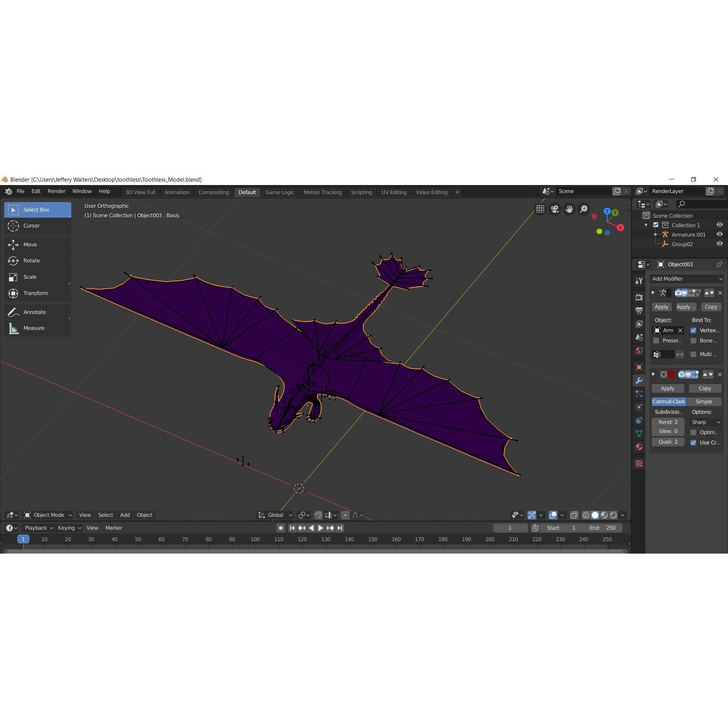The width and height of the screenshot is (728, 728).
Task: Click Copy in the Subdivision modifier
Action: pyautogui.click(x=704, y=388)
